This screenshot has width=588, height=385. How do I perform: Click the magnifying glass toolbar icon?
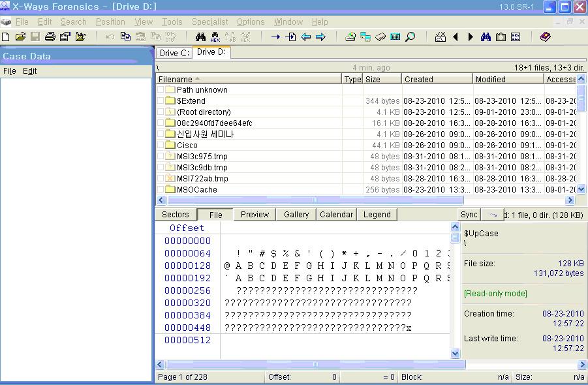[410, 37]
